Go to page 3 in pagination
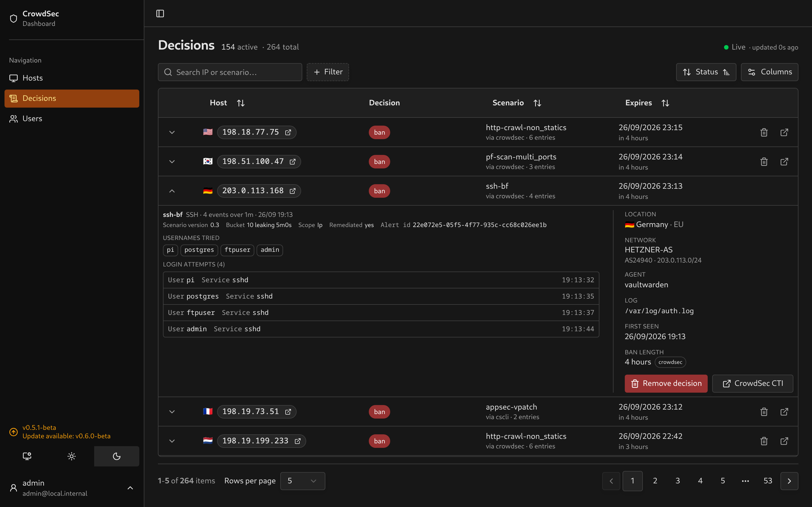The width and height of the screenshot is (812, 507). point(678,481)
